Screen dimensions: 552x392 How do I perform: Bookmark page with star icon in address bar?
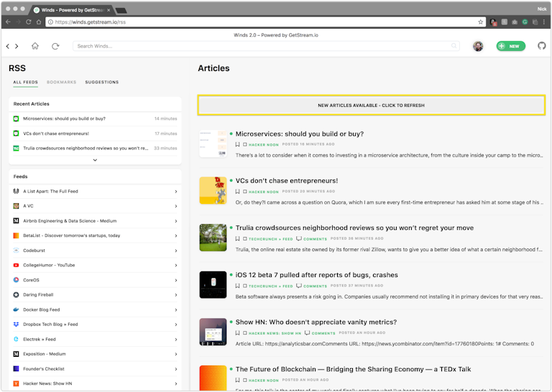pyautogui.click(x=480, y=22)
